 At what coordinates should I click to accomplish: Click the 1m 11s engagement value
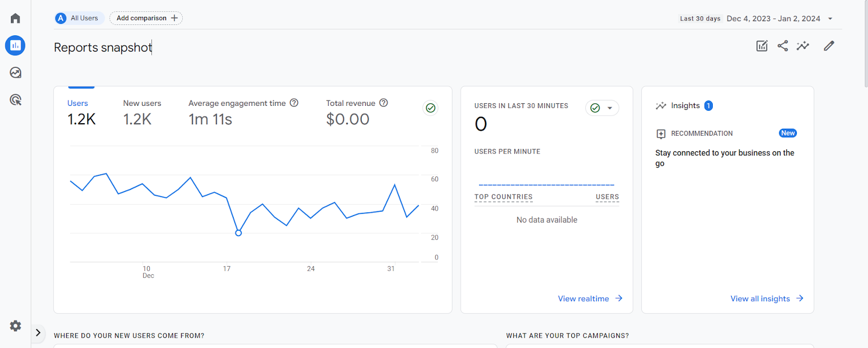click(210, 119)
